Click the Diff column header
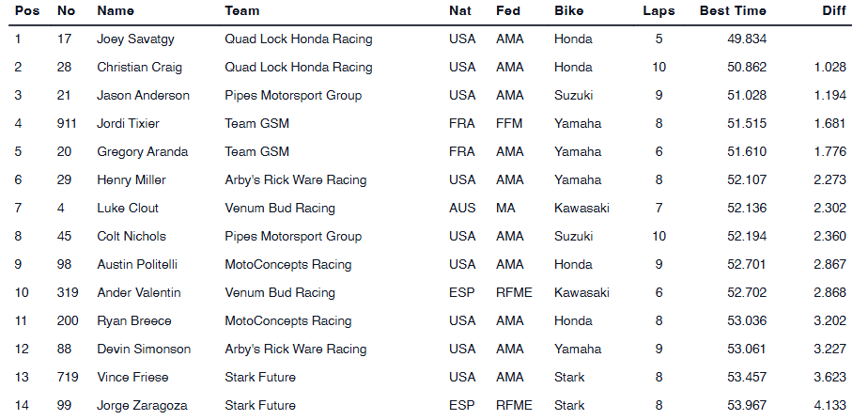Viewport: 868px width, 420px height. coord(833,11)
